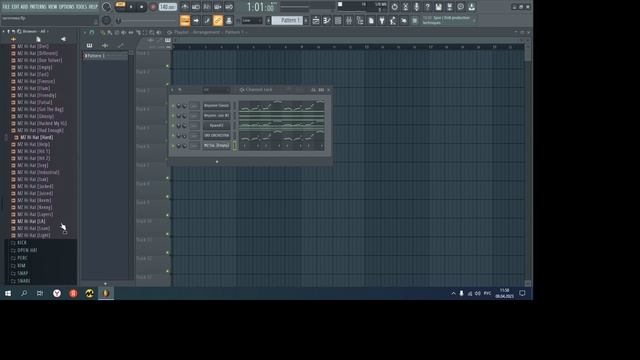The width and height of the screenshot is (640, 360).
Task: Click the microphone audio recording icon
Action: click(416, 7)
